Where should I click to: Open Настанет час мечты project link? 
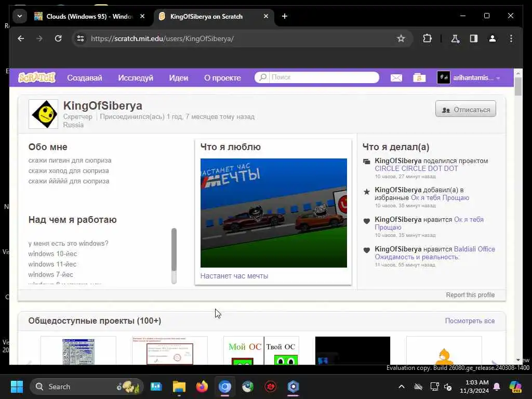point(234,276)
